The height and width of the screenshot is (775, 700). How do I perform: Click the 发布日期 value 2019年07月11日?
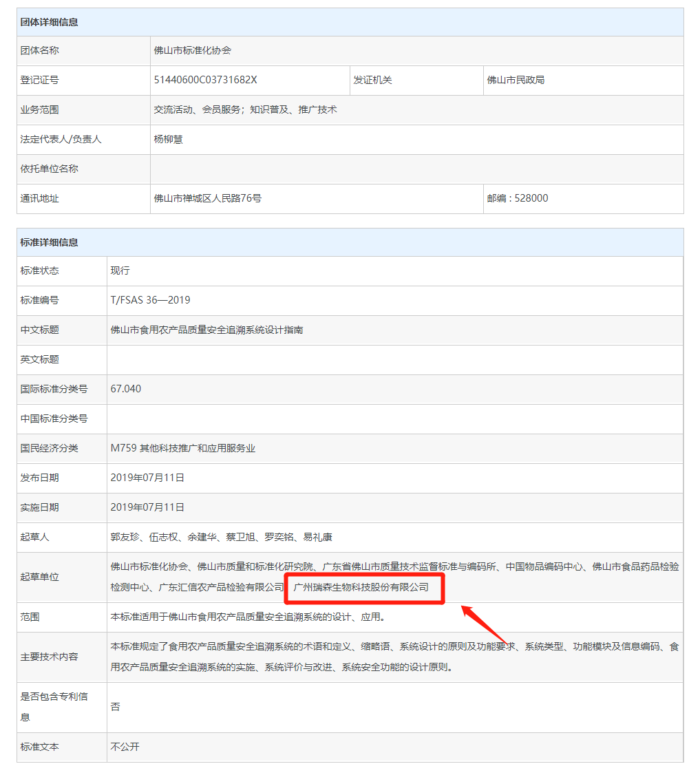[x=147, y=478]
